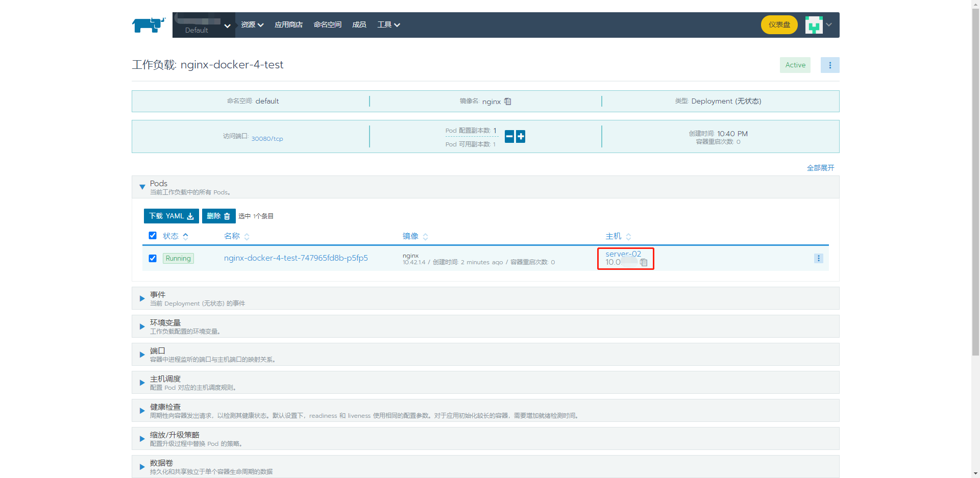This screenshot has width=980, height=478.
Task: Click the scrollbar down arrow
Action: [975, 474]
